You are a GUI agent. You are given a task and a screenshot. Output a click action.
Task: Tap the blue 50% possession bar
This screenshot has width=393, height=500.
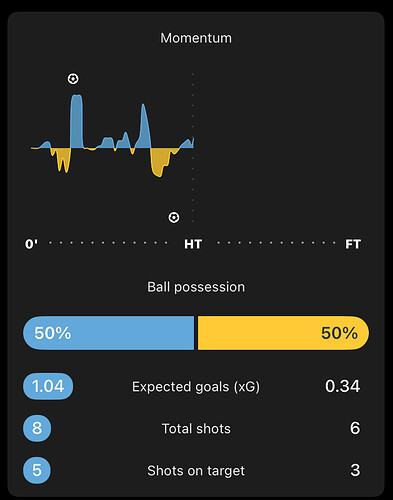pos(108,333)
